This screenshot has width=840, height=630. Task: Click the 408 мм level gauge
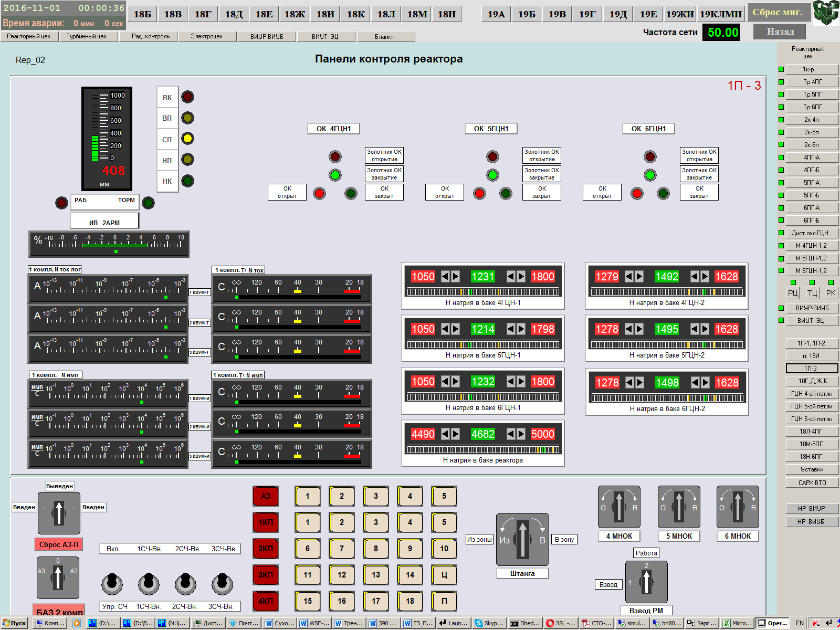click(107, 139)
